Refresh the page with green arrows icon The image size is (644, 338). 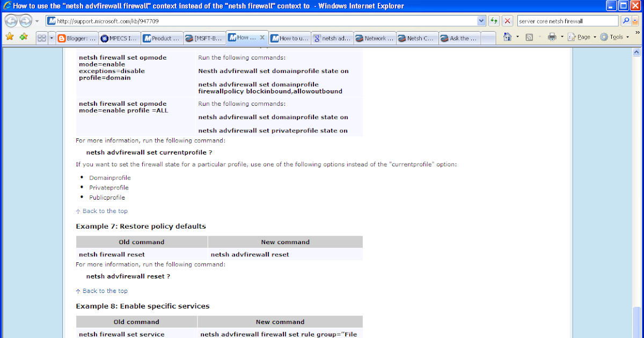494,21
